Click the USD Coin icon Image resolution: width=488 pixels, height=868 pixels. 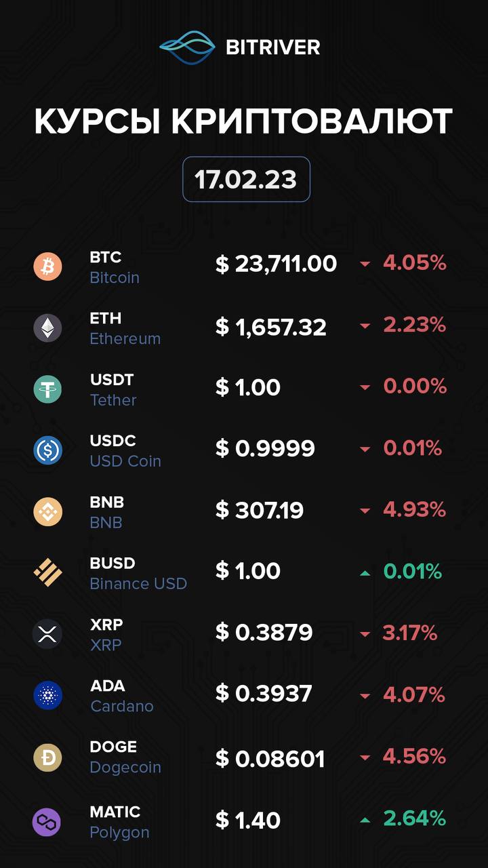point(47,450)
